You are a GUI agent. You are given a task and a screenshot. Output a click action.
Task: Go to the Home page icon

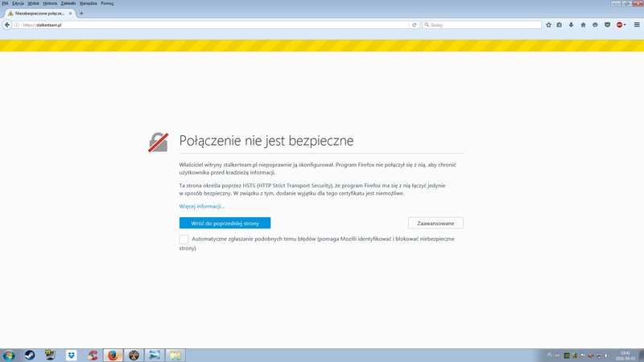[x=583, y=25]
